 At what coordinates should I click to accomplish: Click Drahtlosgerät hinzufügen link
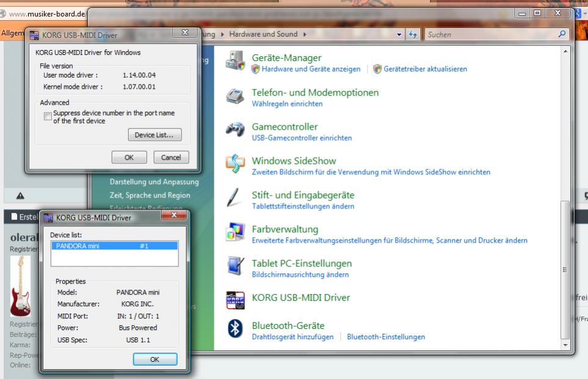pos(292,337)
